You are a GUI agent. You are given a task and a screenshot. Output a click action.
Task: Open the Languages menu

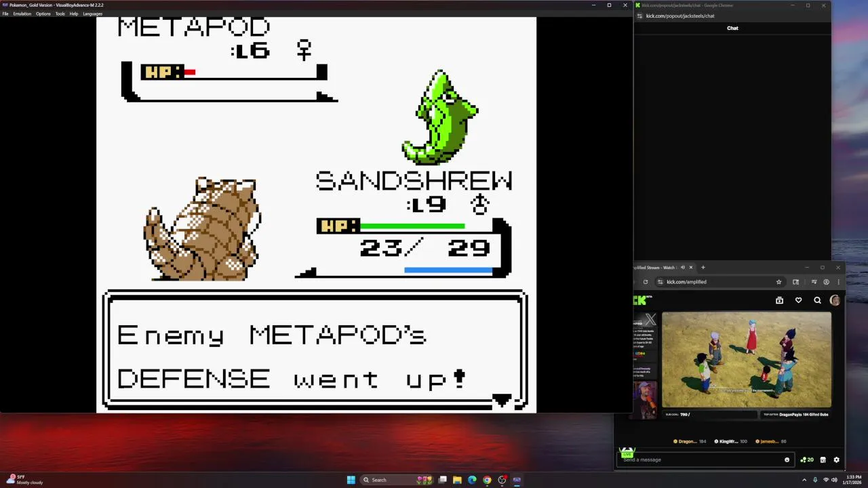click(93, 14)
